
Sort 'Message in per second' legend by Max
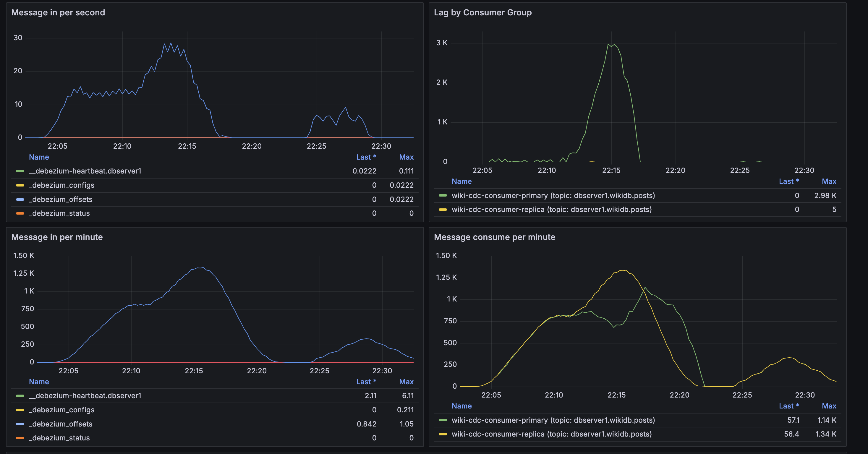click(x=406, y=157)
